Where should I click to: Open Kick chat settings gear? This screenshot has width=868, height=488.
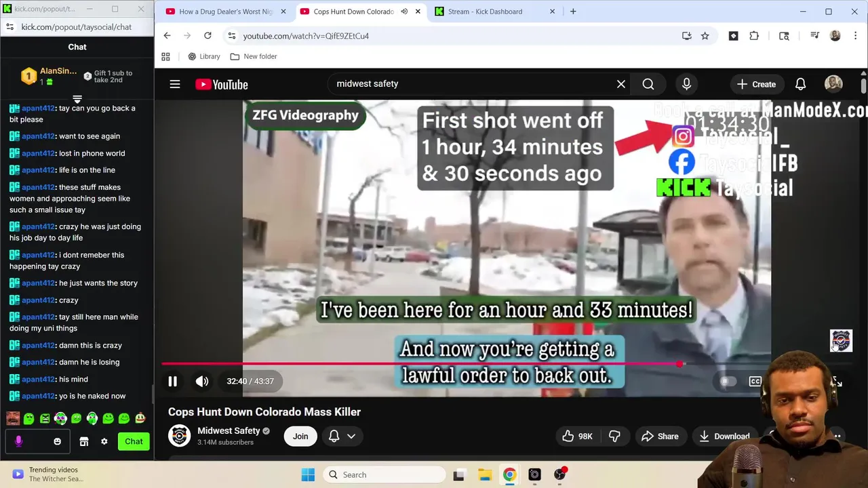click(x=104, y=441)
